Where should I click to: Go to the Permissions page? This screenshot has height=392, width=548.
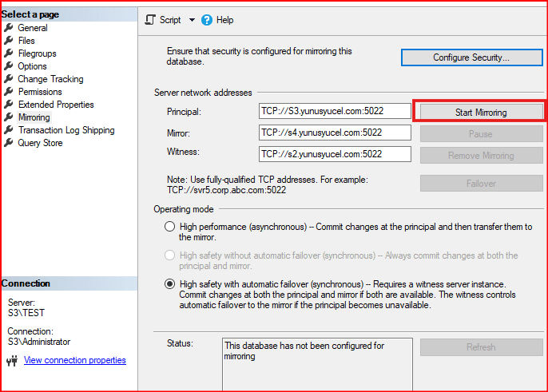[x=40, y=92]
